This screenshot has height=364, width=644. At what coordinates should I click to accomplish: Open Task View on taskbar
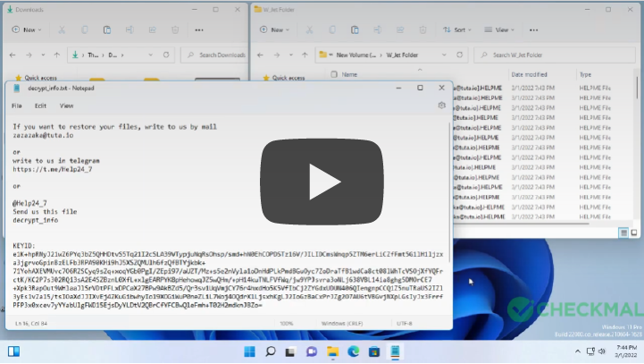click(290, 351)
